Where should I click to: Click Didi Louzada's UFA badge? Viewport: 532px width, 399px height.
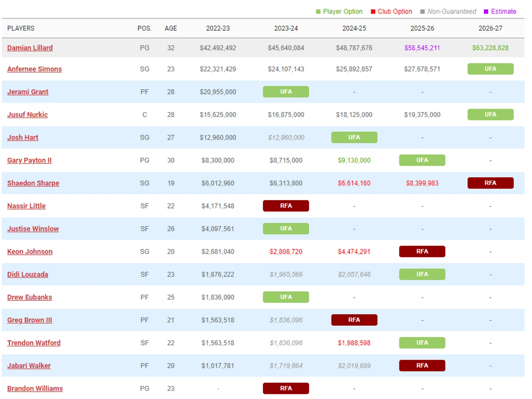click(x=422, y=274)
